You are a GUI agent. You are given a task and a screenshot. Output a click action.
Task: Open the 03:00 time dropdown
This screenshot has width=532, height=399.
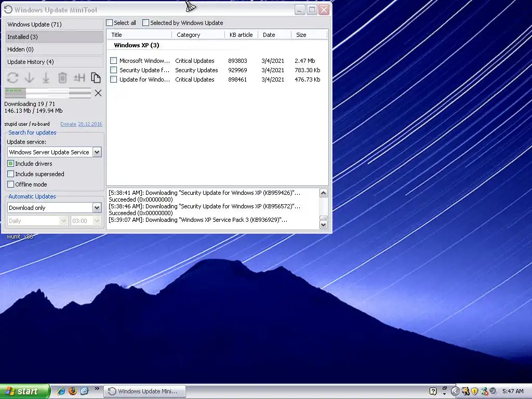[x=97, y=220]
